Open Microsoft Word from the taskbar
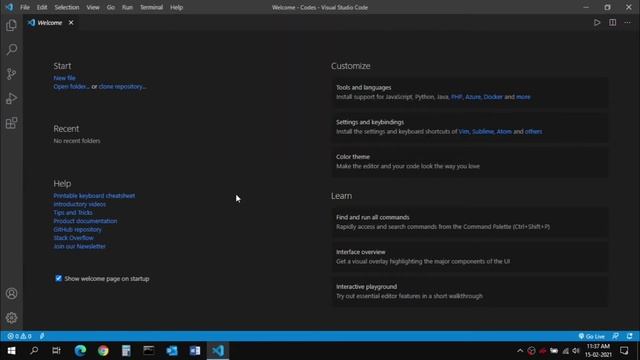Viewport: 640px width, 360px height. (x=195, y=351)
